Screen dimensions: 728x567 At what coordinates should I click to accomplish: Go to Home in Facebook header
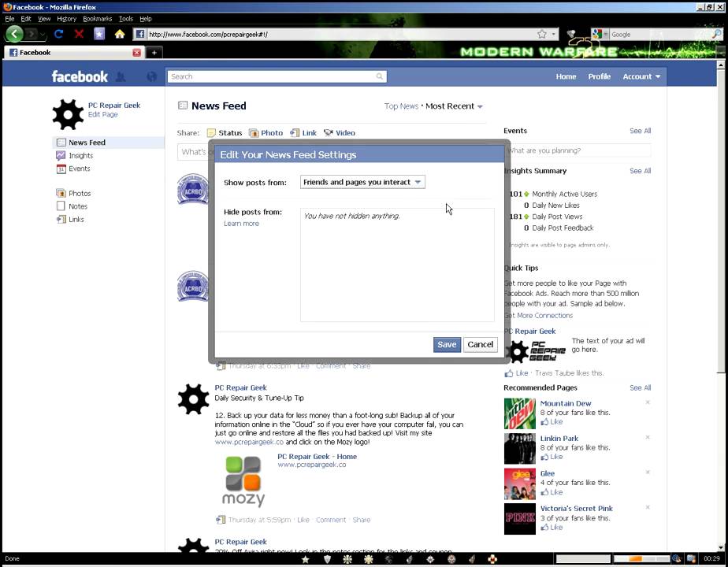(x=566, y=76)
